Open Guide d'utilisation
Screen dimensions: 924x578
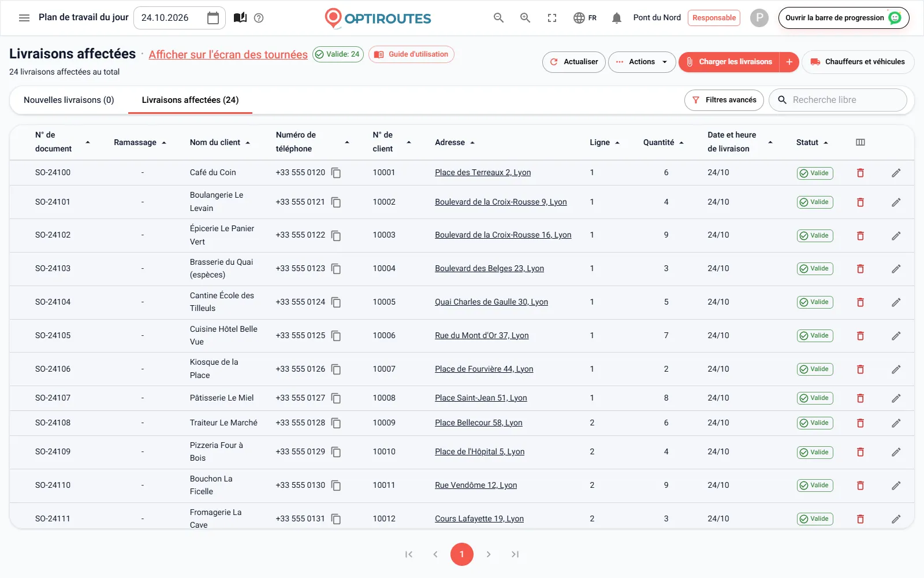[x=411, y=54]
